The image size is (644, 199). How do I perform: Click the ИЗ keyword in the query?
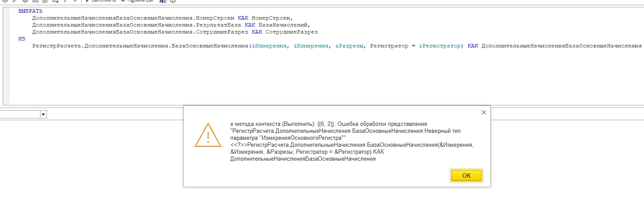pos(22,39)
